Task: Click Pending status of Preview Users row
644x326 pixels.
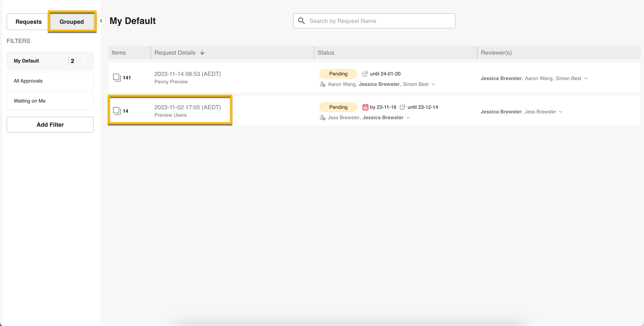Action: (338, 107)
